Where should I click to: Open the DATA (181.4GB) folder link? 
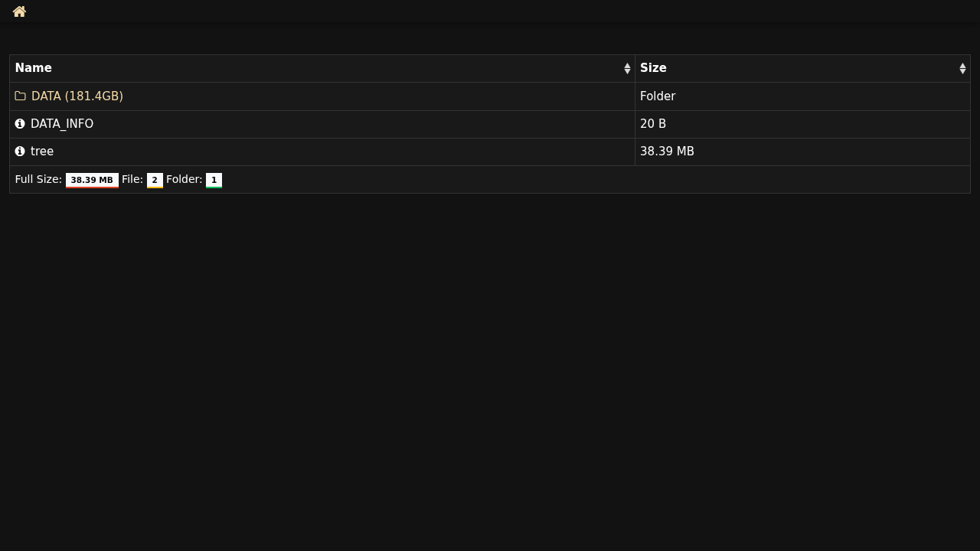pos(77,96)
